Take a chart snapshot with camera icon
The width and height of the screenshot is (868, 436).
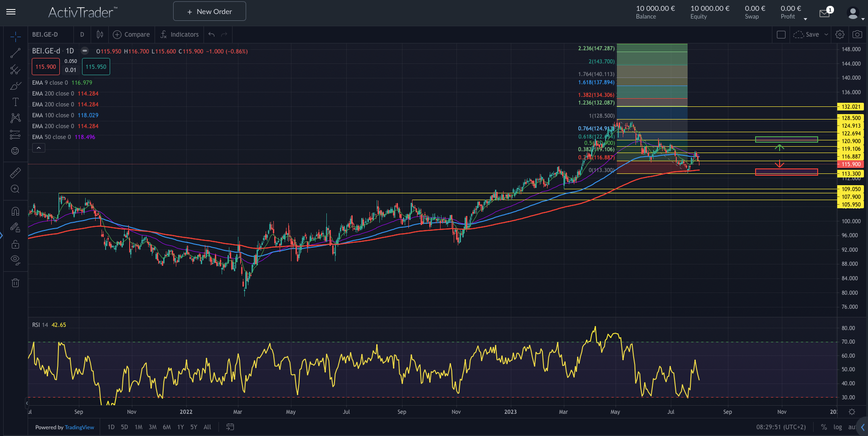857,34
